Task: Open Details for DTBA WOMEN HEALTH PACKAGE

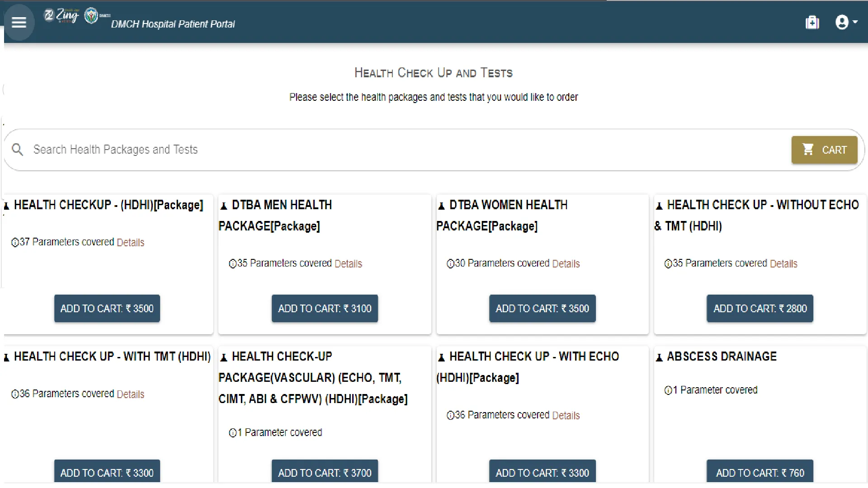Action: tap(566, 264)
